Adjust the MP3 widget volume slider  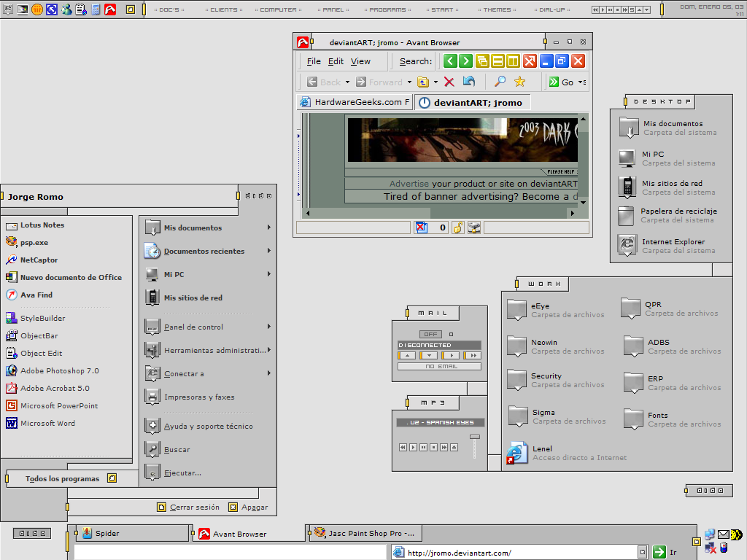(x=475, y=437)
